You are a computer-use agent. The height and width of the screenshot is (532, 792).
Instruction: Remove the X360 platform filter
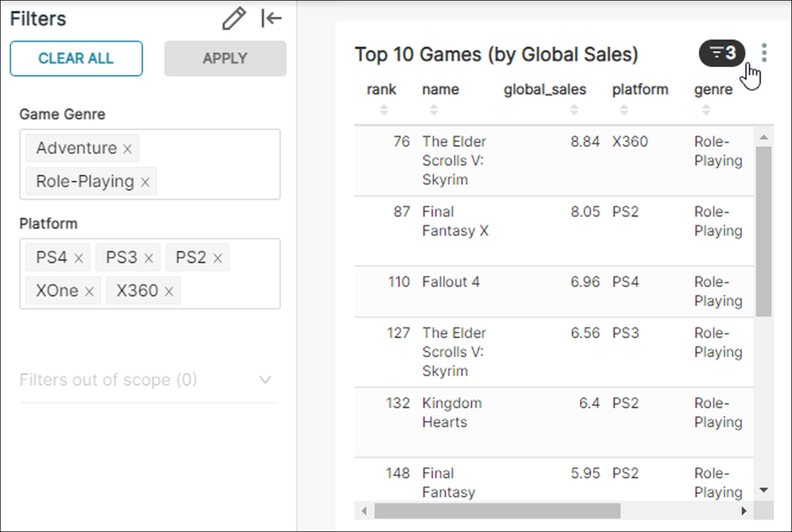(167, 291)
